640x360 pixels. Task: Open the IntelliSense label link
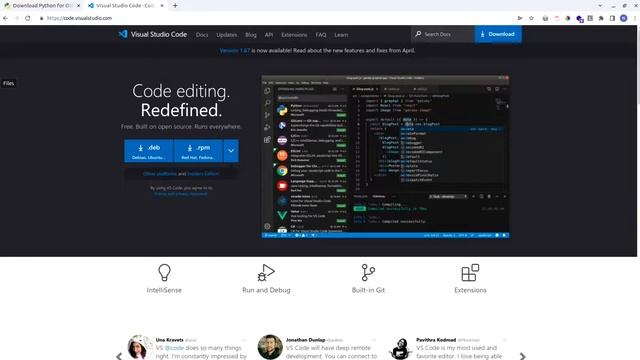coord(164,290)
